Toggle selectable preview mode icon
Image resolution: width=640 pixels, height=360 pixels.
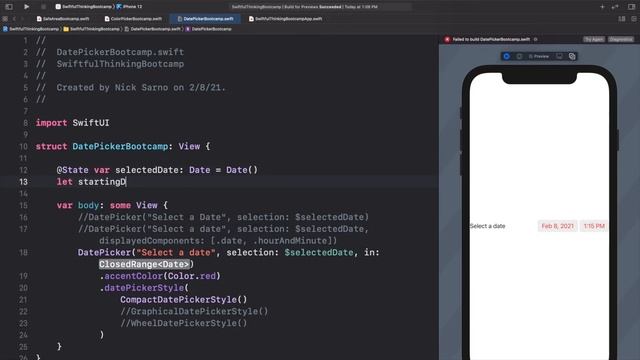click(519, 56)
